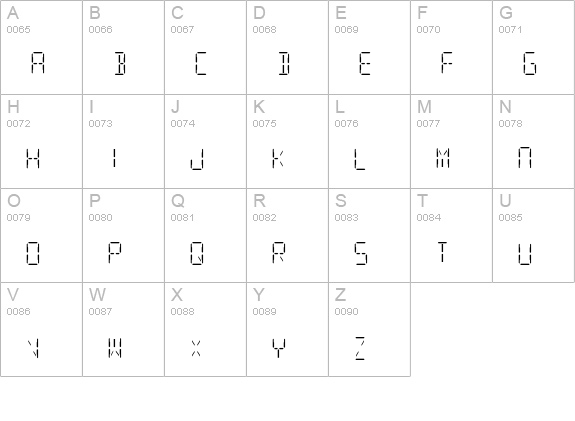Open the letter G character cell

point(534,47)
